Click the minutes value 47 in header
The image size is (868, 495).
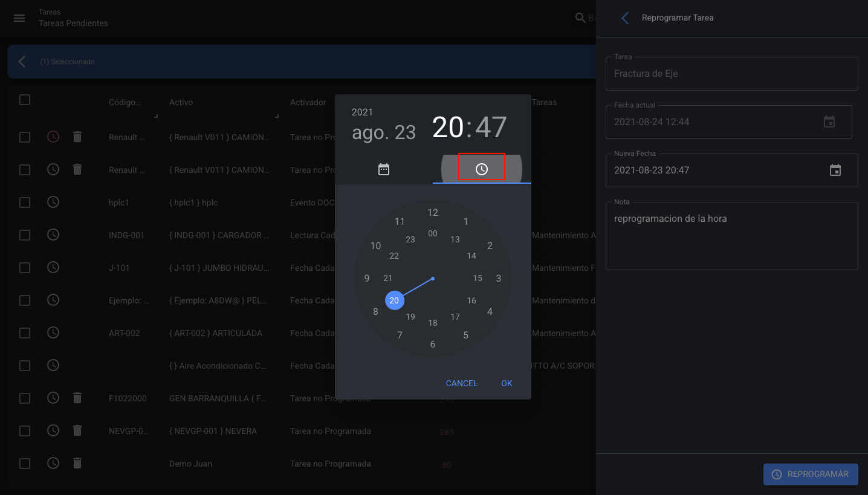[491, 128]
